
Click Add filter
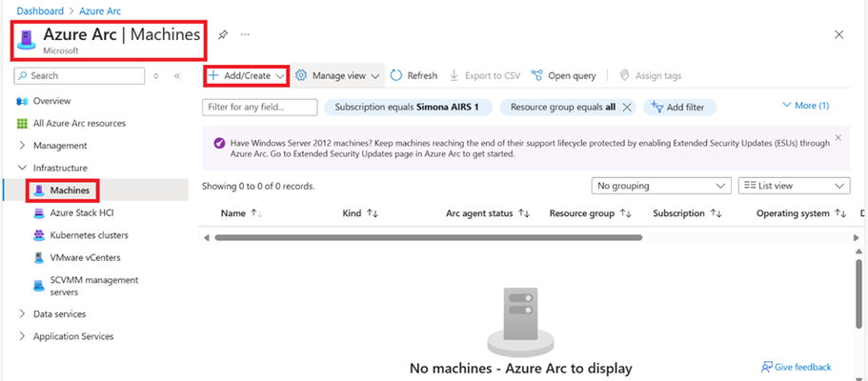pyautogui.click(x=679, y=107)
